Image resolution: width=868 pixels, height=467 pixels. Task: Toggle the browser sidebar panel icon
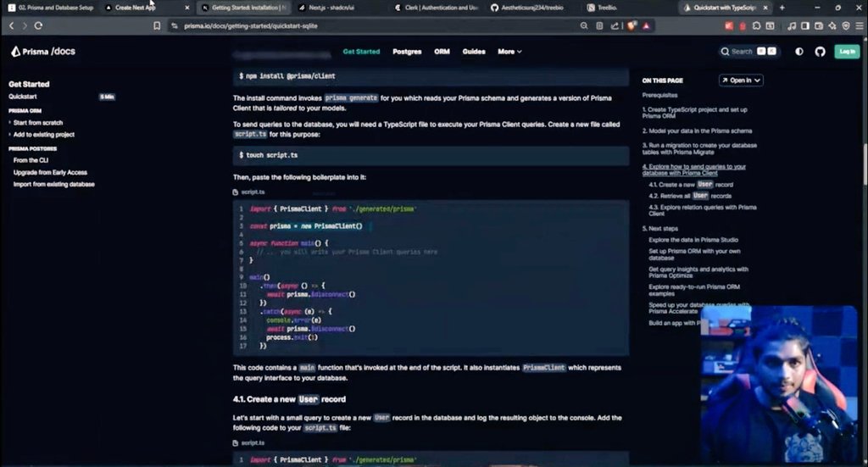[x=805, y=26]
